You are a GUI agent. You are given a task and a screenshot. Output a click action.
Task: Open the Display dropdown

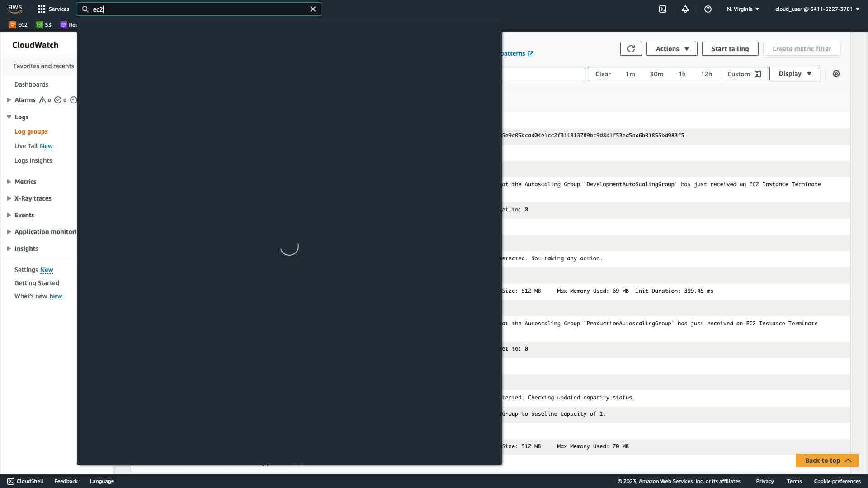(794, 74)
